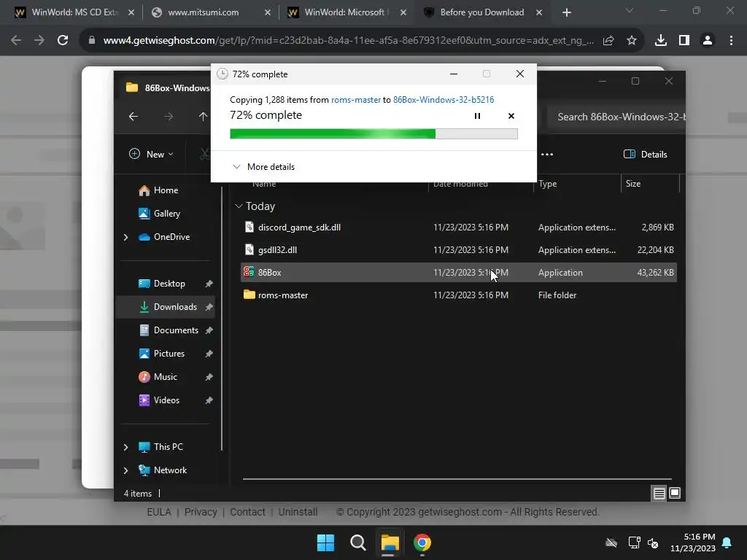Expand the This PC tree node
This screenshot has height=560, width=747.
pyautogui.click(x=125, y=447)
